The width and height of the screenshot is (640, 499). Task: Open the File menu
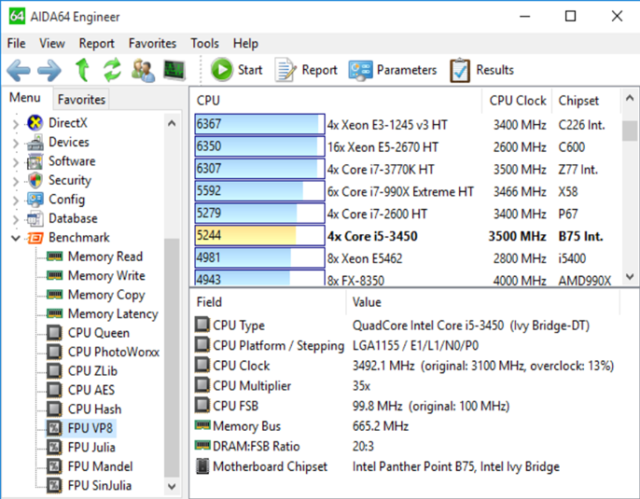coord(16,43)
